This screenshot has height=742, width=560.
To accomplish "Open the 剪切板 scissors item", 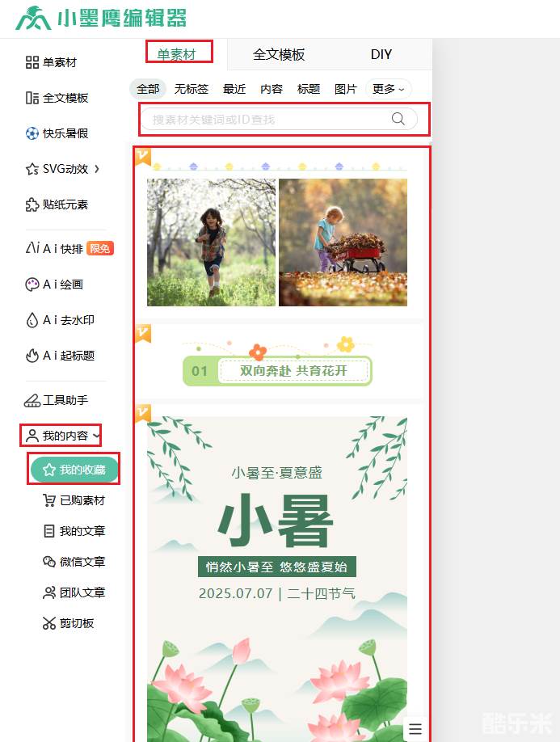I will 68,623.
